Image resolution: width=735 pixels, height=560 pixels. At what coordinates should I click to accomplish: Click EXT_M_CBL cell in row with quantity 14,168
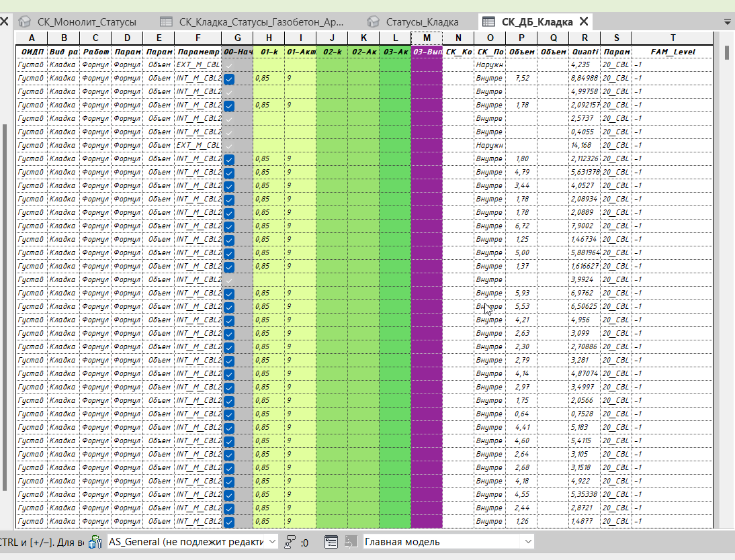coord(198,145)
